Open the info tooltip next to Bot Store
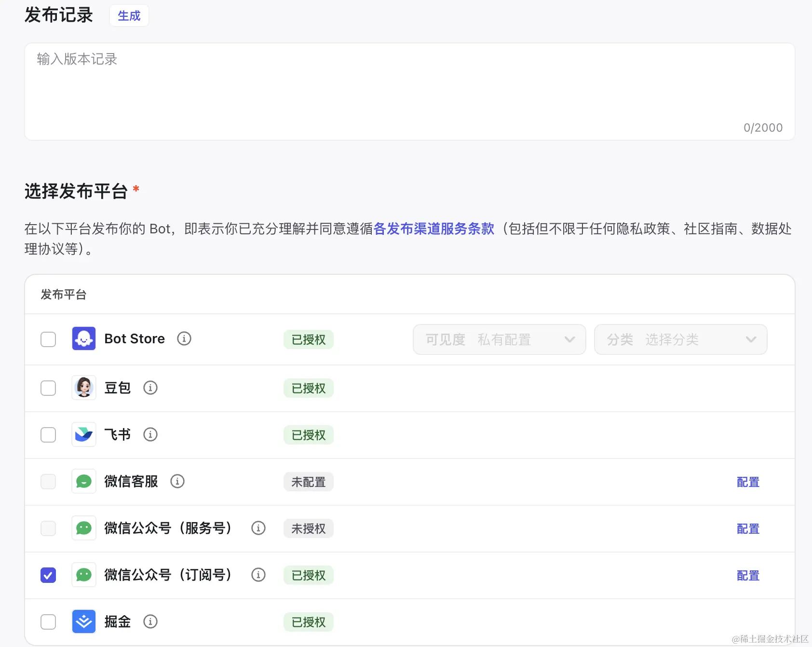The height and width of the screenshot is (647, 812). point(184,338)
